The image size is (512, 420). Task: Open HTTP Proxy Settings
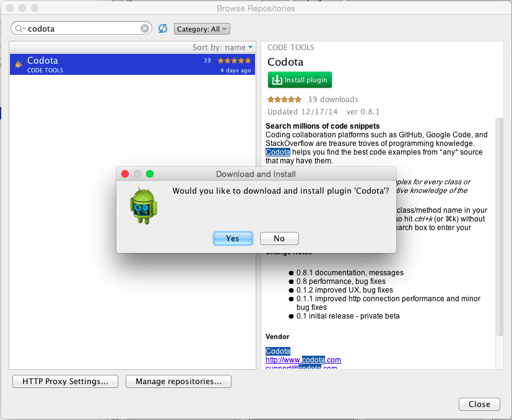click(x=65, y=381)
